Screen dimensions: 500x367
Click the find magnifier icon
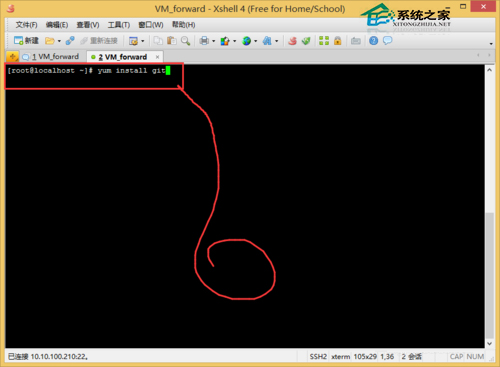point(185,41)
